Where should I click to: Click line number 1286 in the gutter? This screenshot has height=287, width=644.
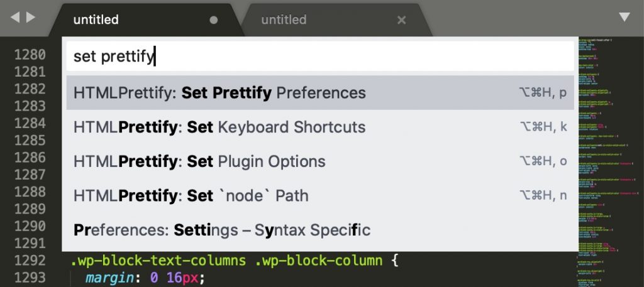coord(30,158)
